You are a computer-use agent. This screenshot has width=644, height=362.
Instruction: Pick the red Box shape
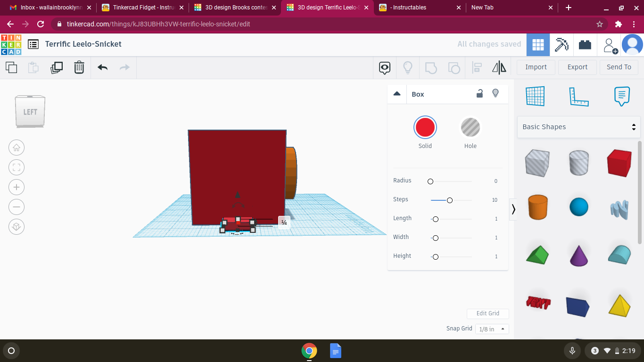619,163
